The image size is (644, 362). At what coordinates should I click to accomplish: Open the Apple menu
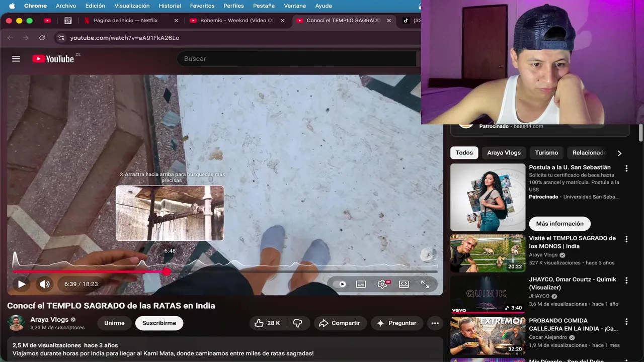[x=12, y=6]
